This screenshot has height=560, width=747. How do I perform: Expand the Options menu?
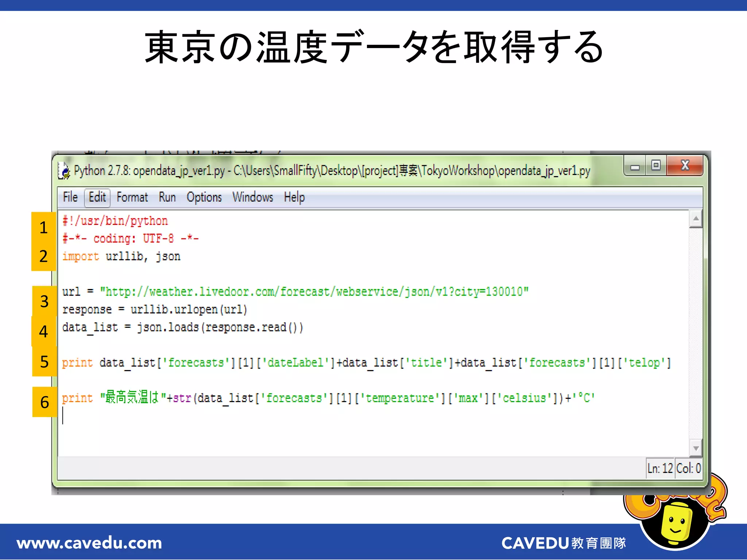(204, 197)
